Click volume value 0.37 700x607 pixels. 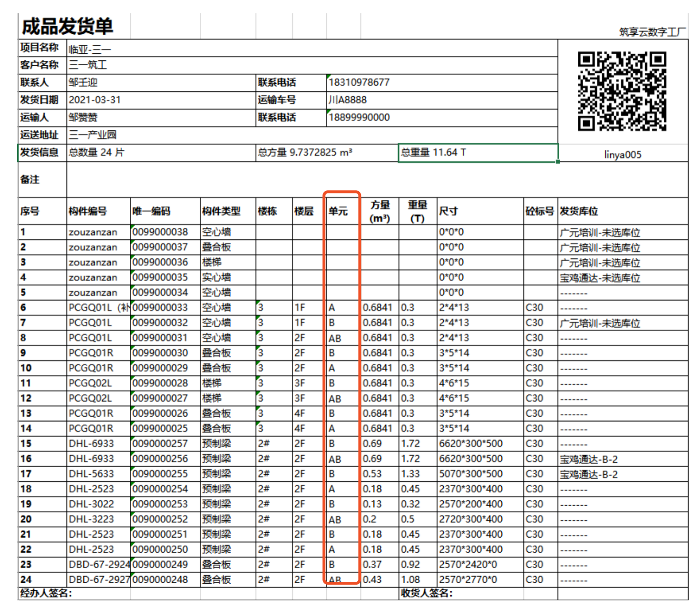372,564
